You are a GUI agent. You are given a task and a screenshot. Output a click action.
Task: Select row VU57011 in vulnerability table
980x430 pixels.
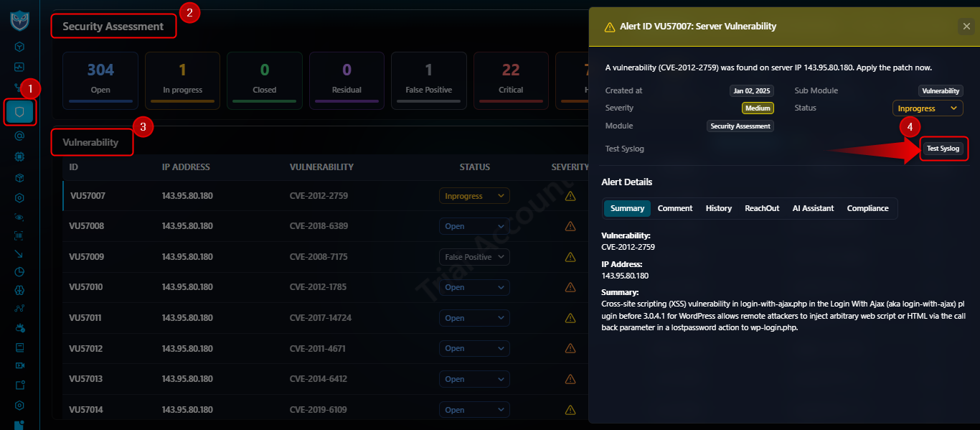(x=325, y=318)
